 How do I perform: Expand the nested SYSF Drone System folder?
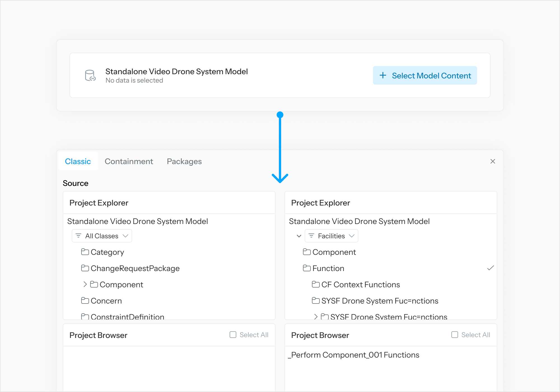[316, 317]
